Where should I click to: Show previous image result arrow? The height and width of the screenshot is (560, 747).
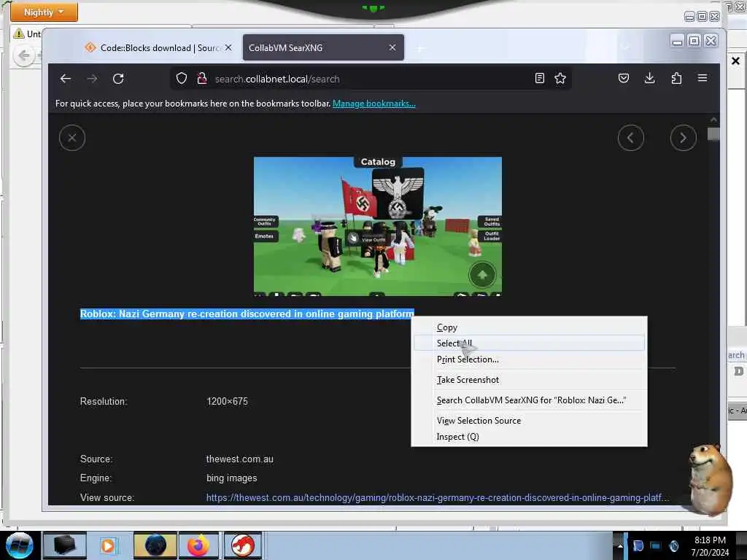(631, 138)
